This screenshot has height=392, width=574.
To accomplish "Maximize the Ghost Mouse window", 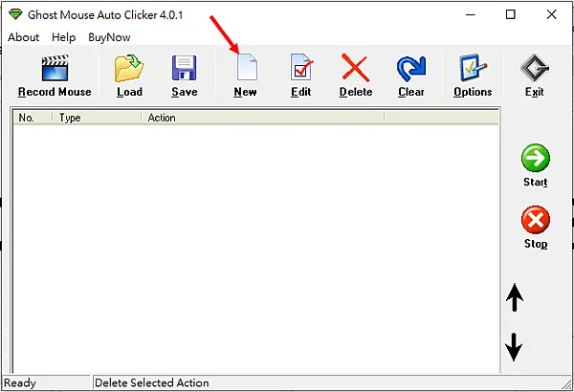I will 510,14.
